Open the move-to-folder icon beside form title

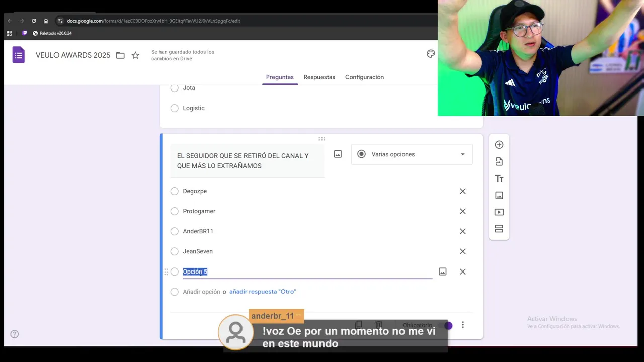click(120, 55)
